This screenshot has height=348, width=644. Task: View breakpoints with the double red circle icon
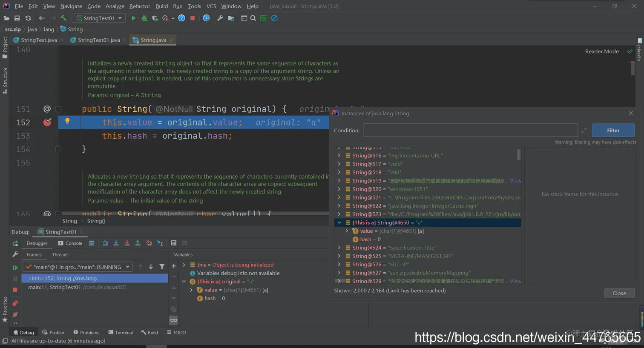(x=15, y=303)
